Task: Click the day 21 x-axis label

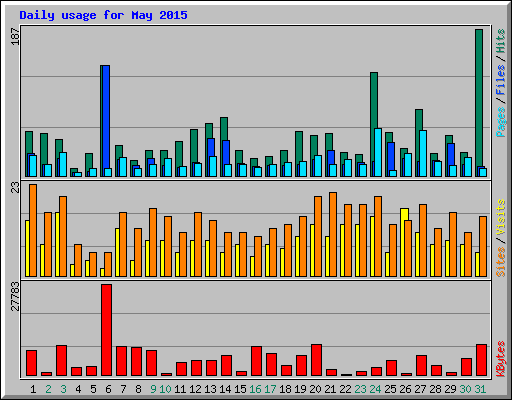Action: [x=330, y=389]
